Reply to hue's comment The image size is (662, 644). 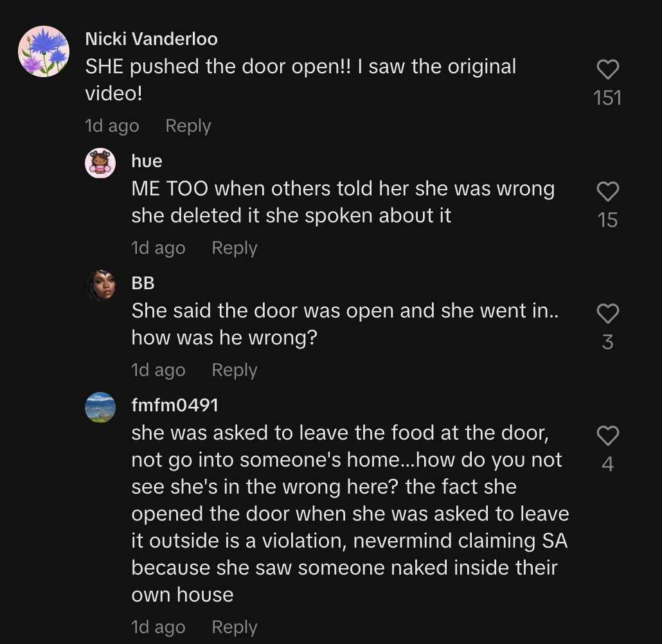(x=234, y=248)
